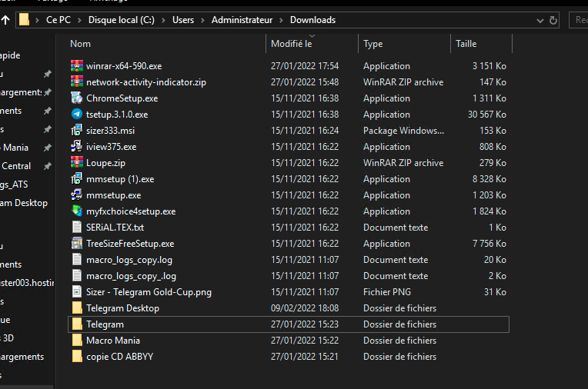Click the Sizer - Telegram Gold-Cup.png image icon

pyautogui.click(x=77, y=291)
